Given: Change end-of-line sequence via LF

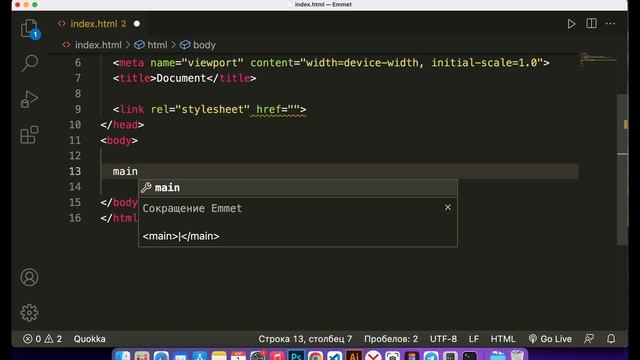Looking at the screenshot, I should pyautogui.click(x=473, y=339).
